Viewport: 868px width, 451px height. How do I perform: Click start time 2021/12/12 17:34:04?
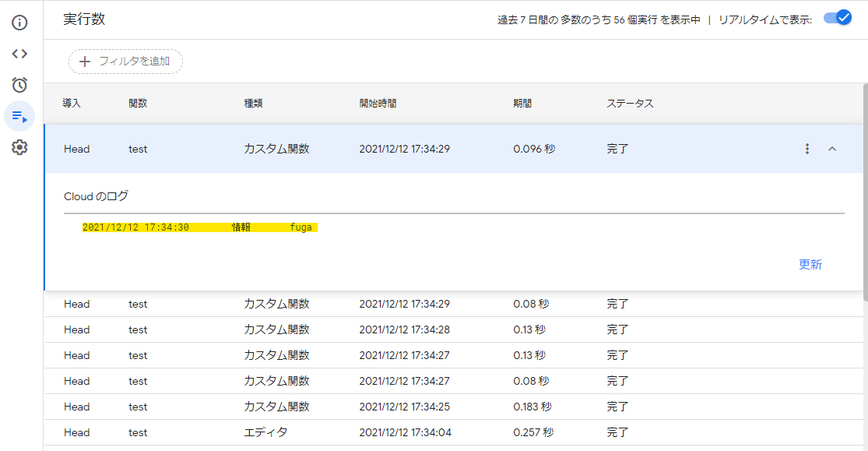point(406,433)
